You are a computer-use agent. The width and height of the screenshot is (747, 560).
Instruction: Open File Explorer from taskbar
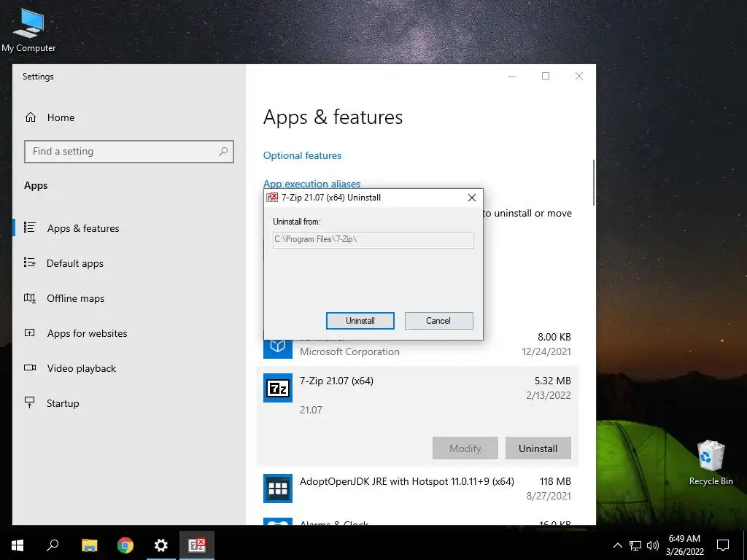coord(89,545)
